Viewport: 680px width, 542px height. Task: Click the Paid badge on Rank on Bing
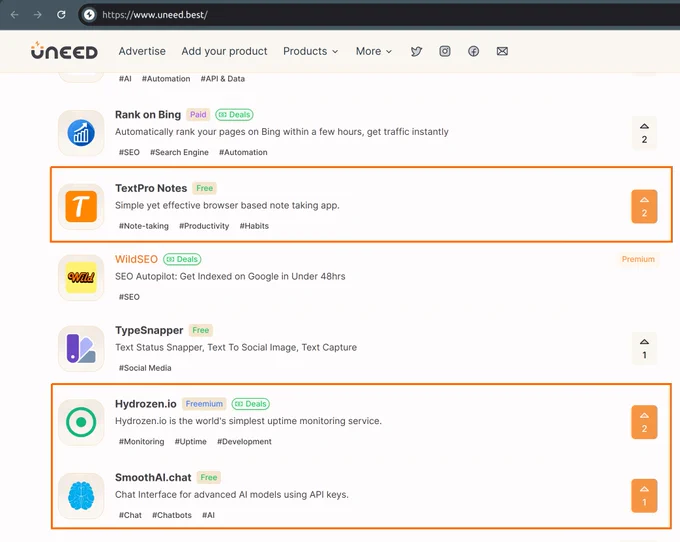198,114
